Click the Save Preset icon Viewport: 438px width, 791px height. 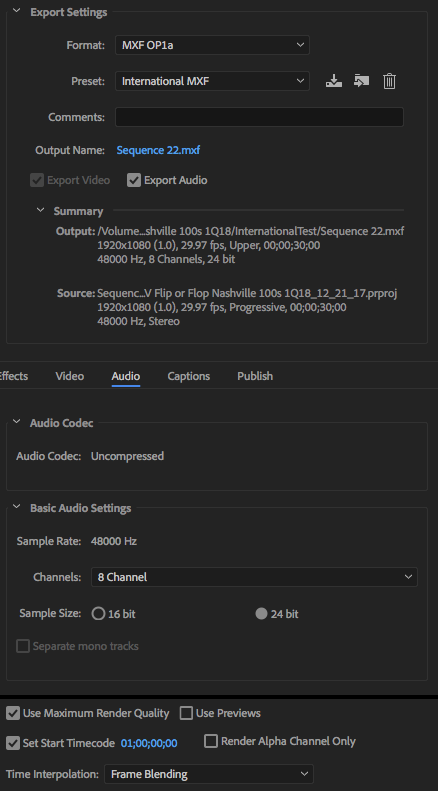pyautogui.click(x=334, y=81)
